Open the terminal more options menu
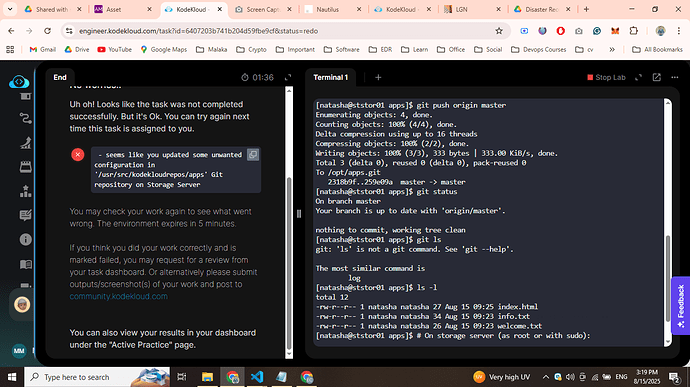 click(675, 77)
